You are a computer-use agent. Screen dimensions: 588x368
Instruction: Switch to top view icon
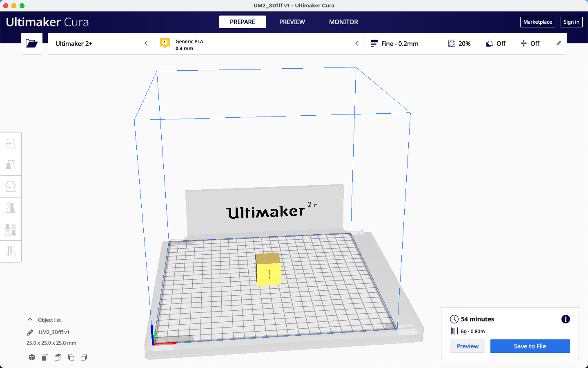[58, 357]
